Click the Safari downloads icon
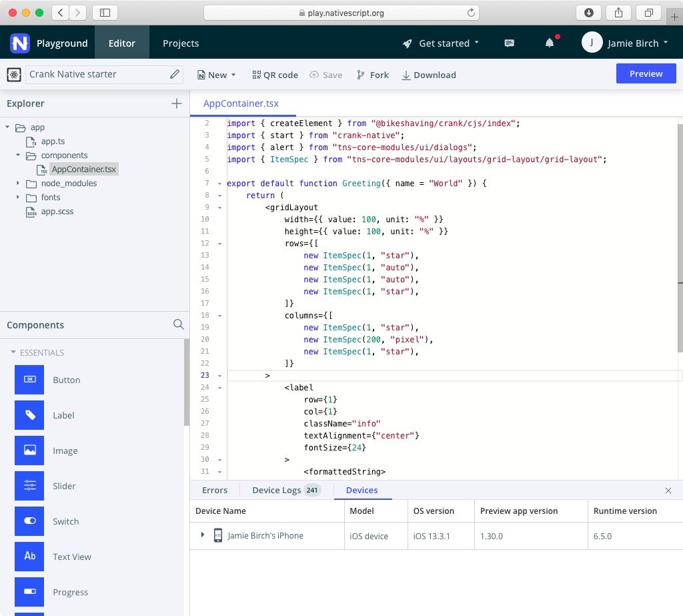This screenshot has height=616, width=683. tap(588, 13)
